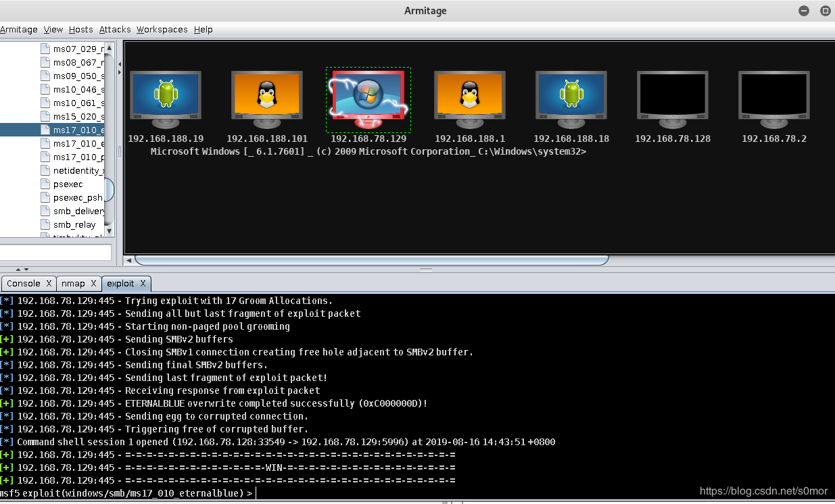Select the unknown host 192.168.78.128
This screenshot has height=504, width=835.
[x=673, y=100]
